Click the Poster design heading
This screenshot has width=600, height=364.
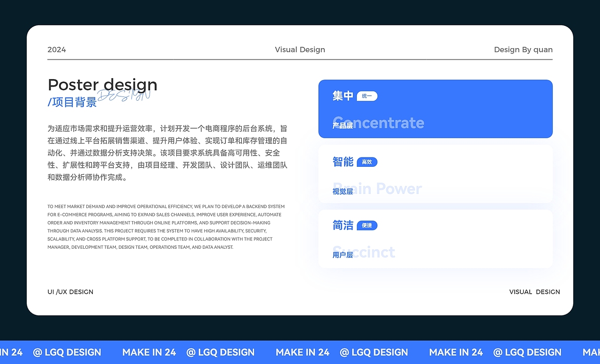103,85
